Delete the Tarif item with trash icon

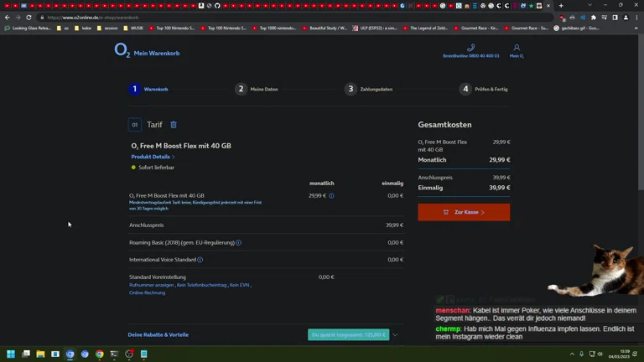[174, 125]
